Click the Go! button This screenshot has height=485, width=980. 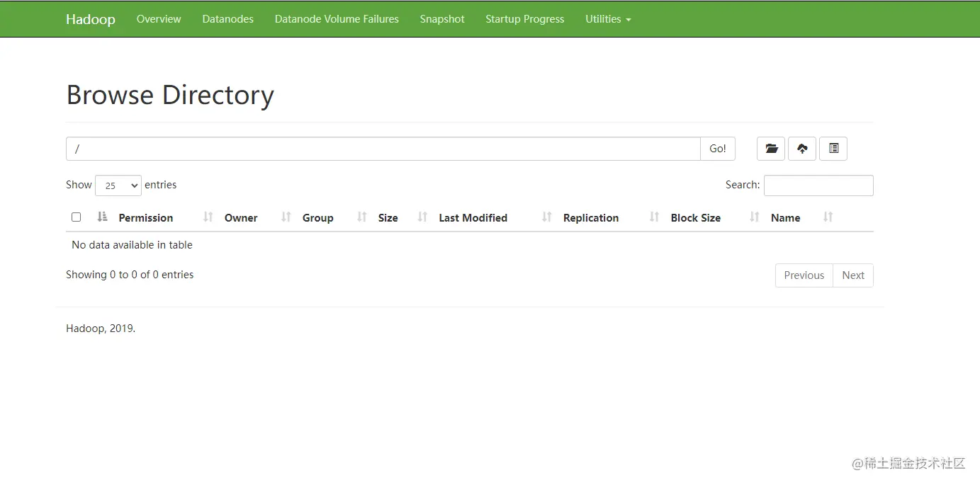(718, 149)
